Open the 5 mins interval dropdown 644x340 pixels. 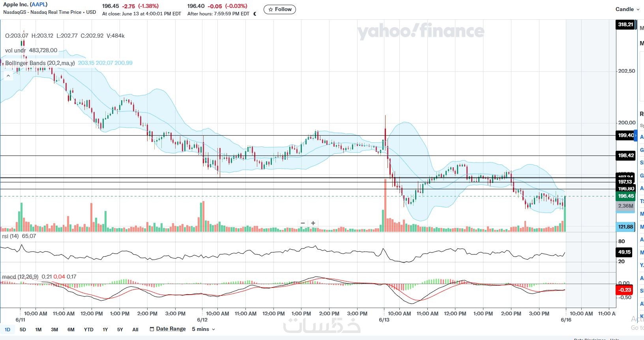point(204,329)
